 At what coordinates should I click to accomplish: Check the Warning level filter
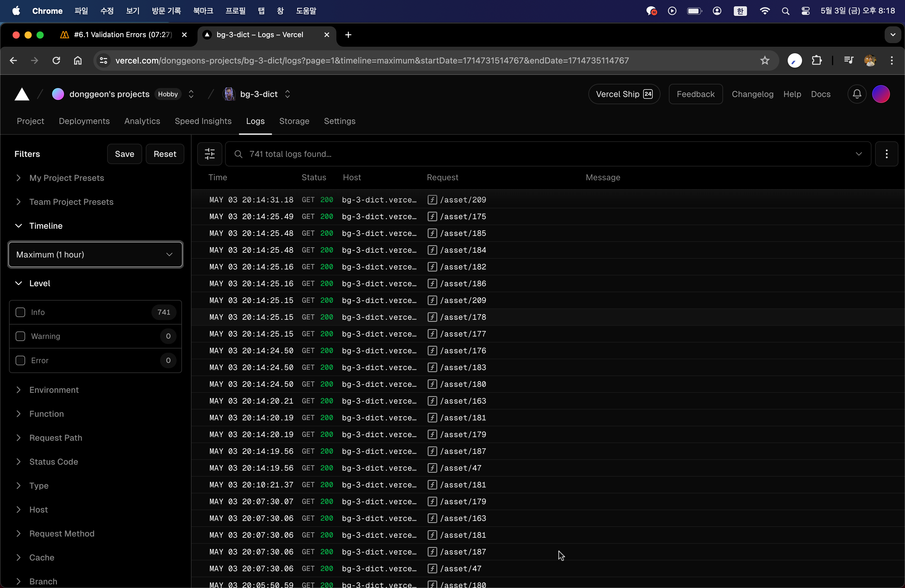coord(21,336)
